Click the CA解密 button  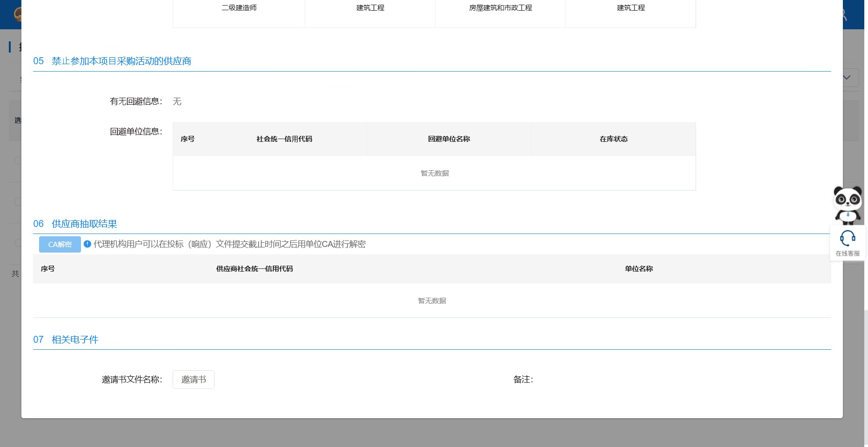[60, 245]
